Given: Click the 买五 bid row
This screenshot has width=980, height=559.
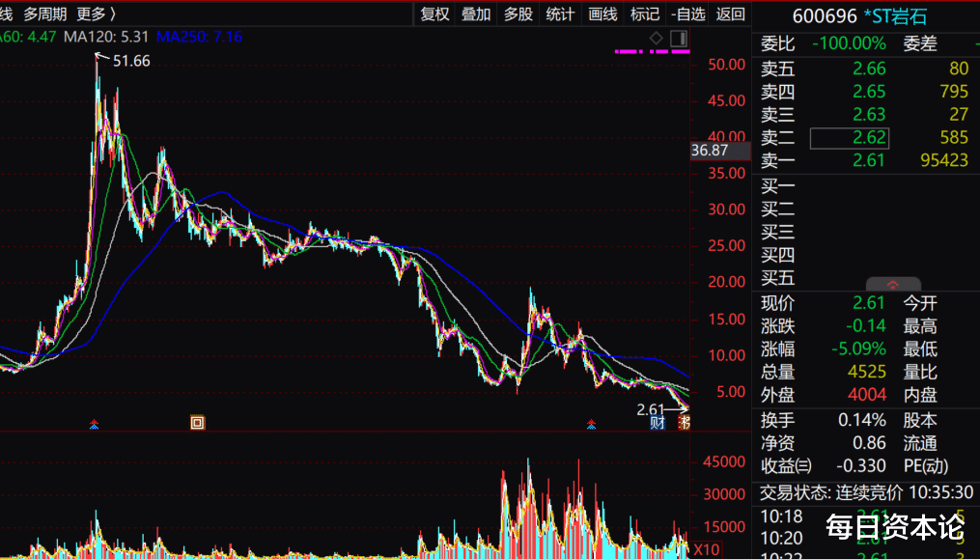Looking at the screenshot, I should [x=866, y=278].
